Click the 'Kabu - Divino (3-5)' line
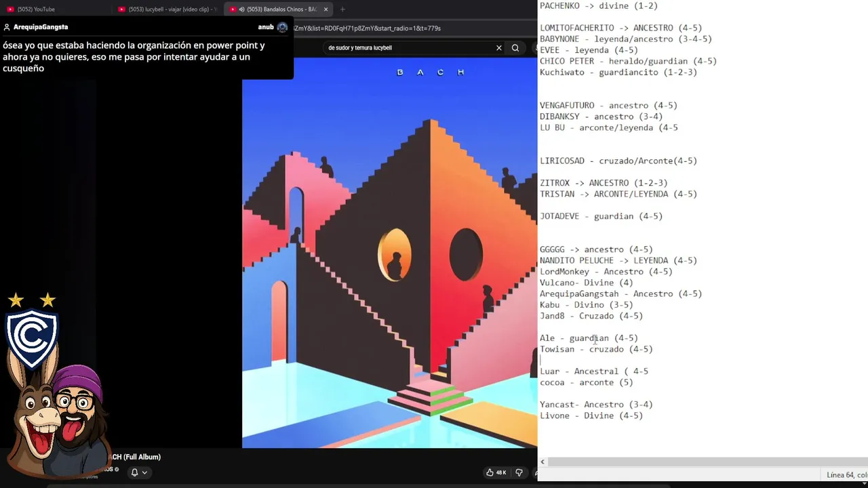This screenshot has height=488, width=868. 587,305
